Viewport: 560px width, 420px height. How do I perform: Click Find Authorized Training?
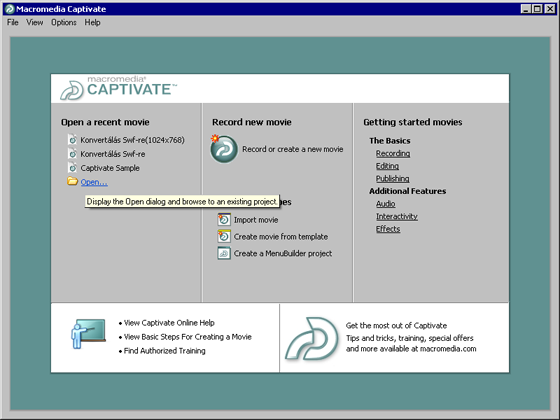click(x=164, y=351)
